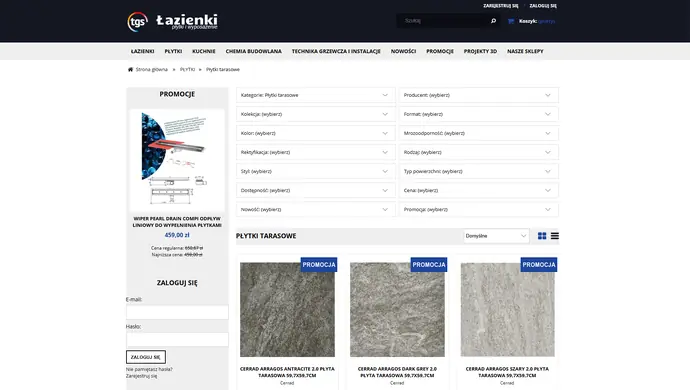
Task: Click Płytki tarasowe breadcrumb
Action: 223,70
